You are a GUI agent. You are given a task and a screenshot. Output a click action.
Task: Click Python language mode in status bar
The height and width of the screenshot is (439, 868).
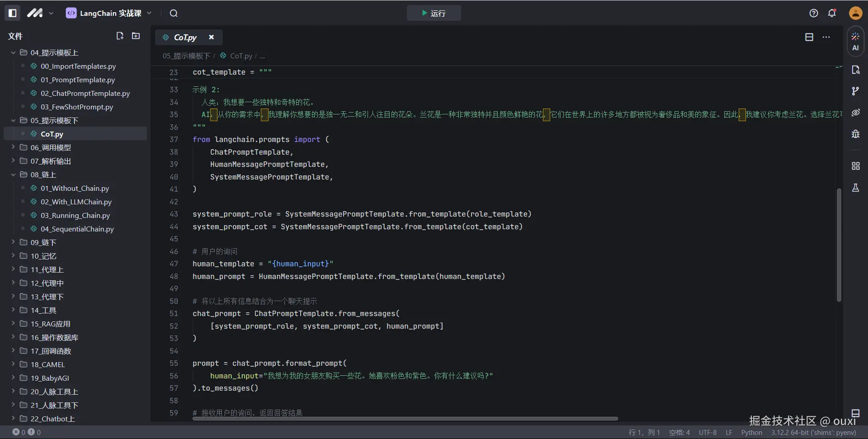pos(751,433)
